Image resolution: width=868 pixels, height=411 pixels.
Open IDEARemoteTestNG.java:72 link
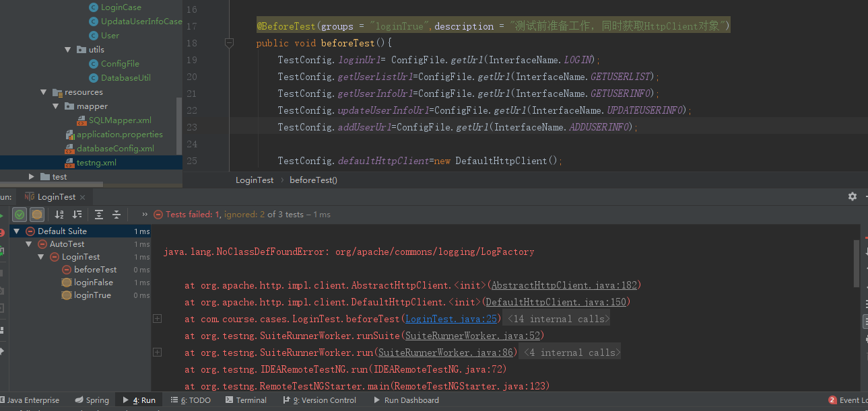pyautogui.click(x=436, y=369)
